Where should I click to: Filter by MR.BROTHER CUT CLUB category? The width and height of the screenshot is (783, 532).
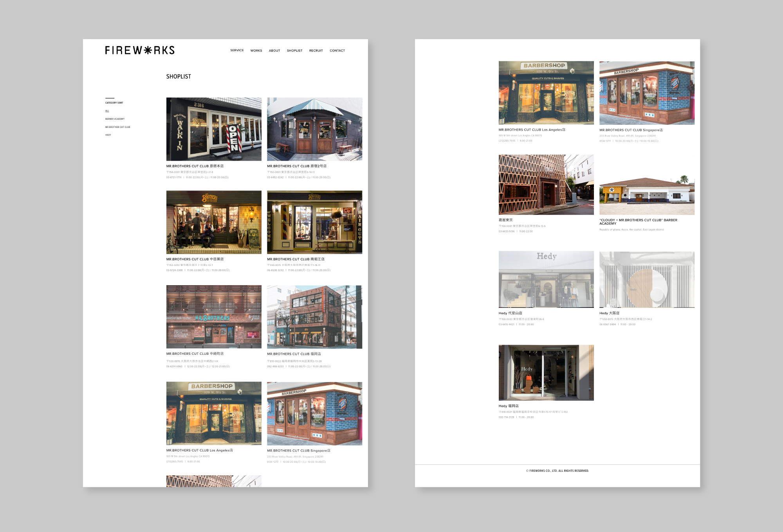(117, 127)
